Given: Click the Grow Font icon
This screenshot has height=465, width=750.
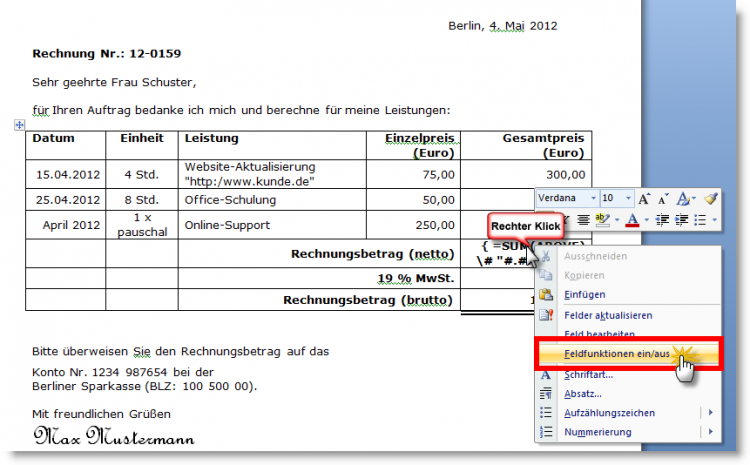Looking at the screenshot, I should pyautogui.click(x=645, y=199).
